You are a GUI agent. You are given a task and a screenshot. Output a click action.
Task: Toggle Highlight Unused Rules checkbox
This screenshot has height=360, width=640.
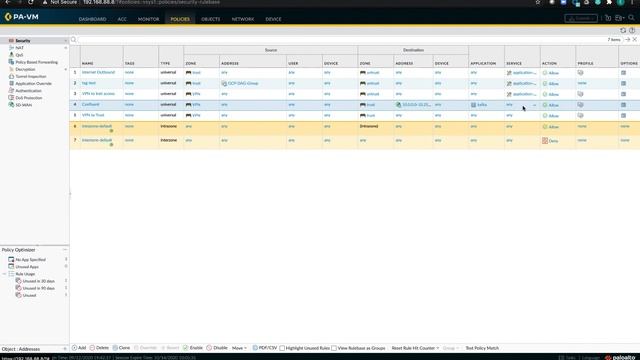coord(282,348)
